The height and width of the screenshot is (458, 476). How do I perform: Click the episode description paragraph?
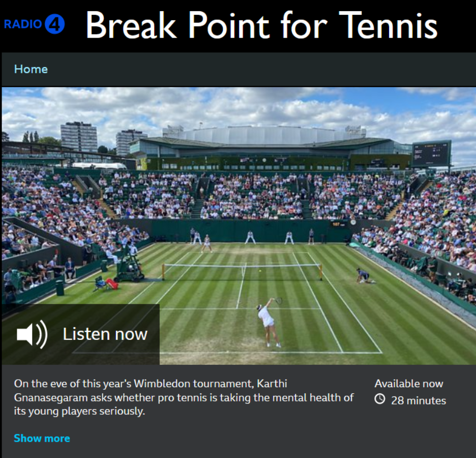184,397
